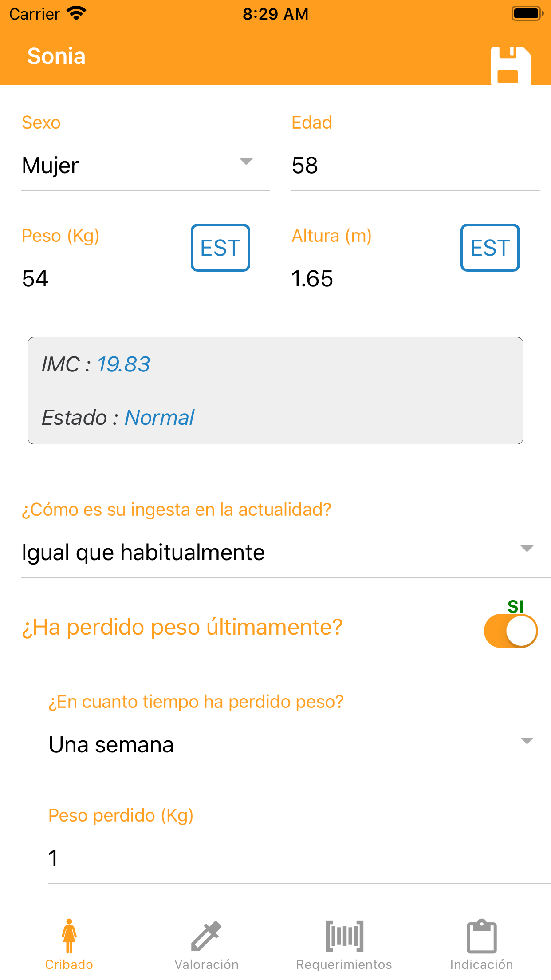The width and height of the screenshot is (551, 980).
Task: Switch to the Requerimientos tab label
Action: (344, 964)
